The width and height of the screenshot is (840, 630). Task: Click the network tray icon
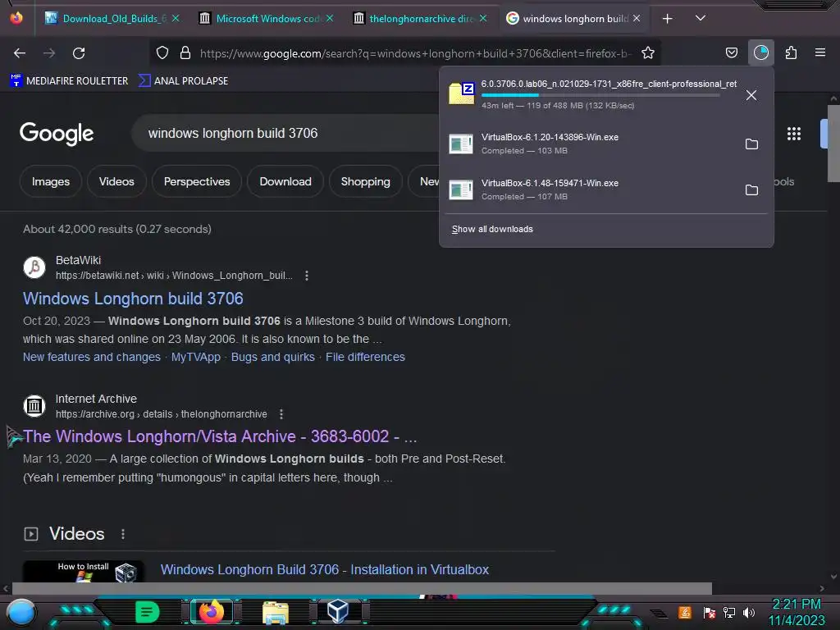(x=729, y=613)
